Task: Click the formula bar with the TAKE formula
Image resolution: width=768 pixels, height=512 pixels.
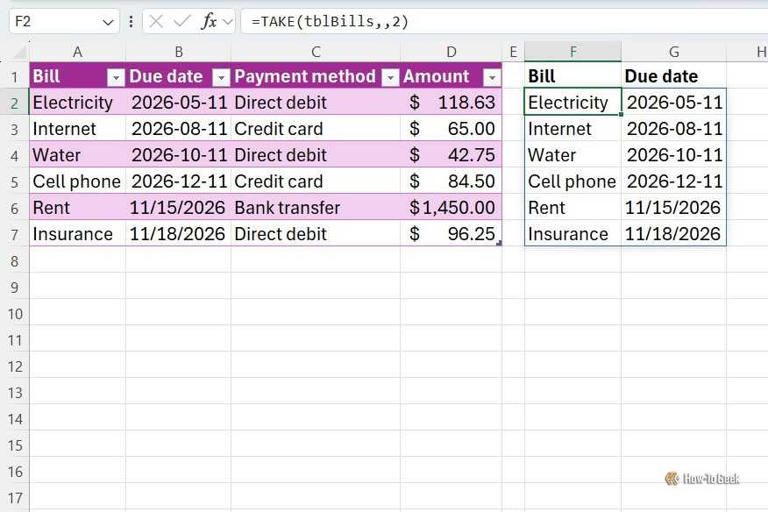Action: [504, 22]
